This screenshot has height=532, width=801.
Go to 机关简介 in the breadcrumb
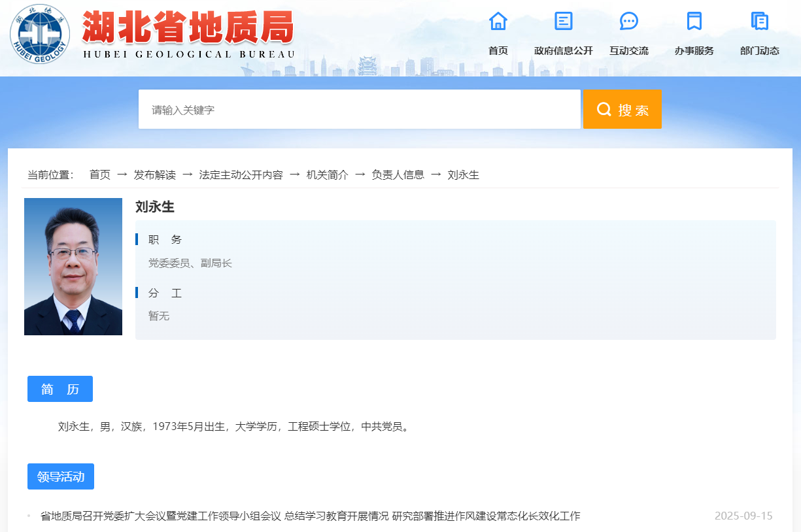(328, 175)
